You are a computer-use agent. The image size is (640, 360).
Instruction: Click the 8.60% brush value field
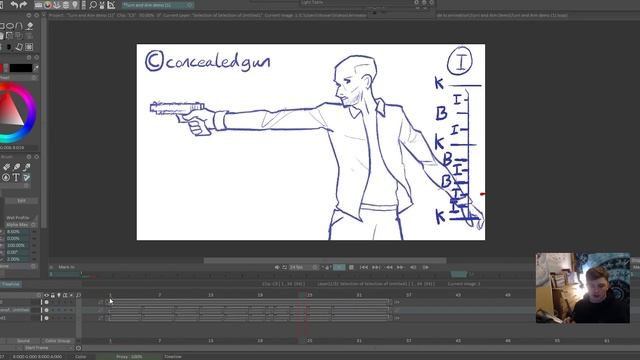17,232
